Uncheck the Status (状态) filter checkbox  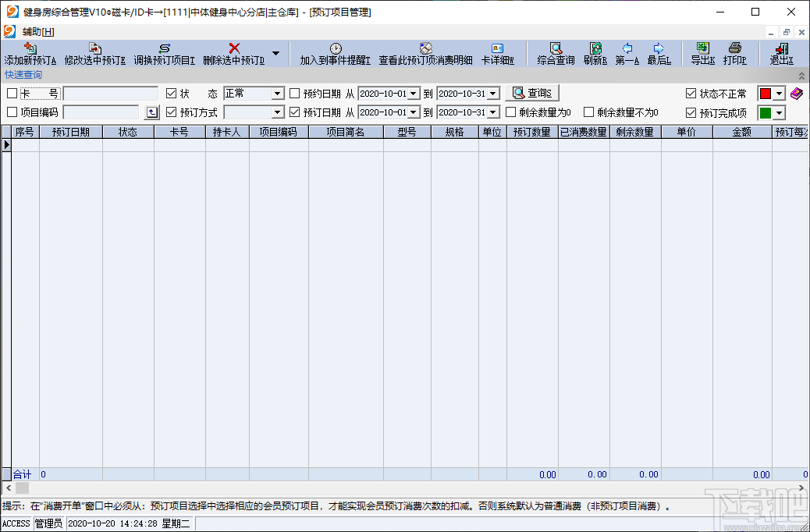171,94
